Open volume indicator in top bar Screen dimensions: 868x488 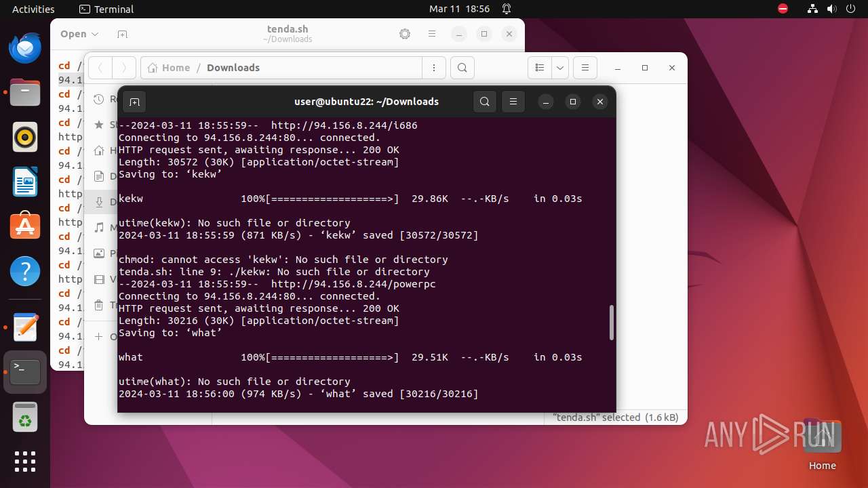click(832, 9)
